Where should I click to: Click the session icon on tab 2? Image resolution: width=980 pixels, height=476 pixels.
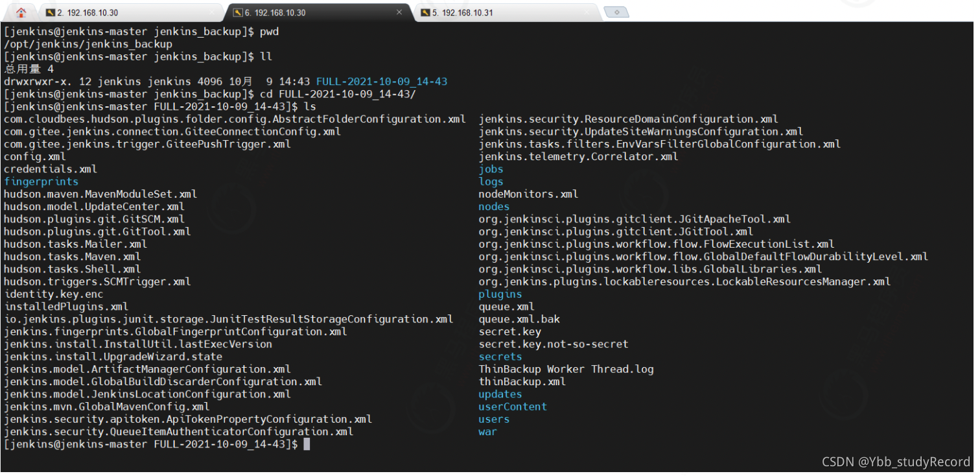(50, 12)
